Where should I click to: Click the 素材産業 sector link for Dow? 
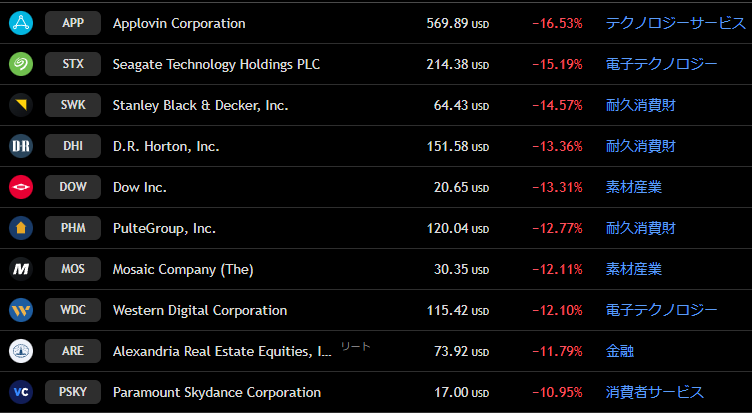(633, 187)
